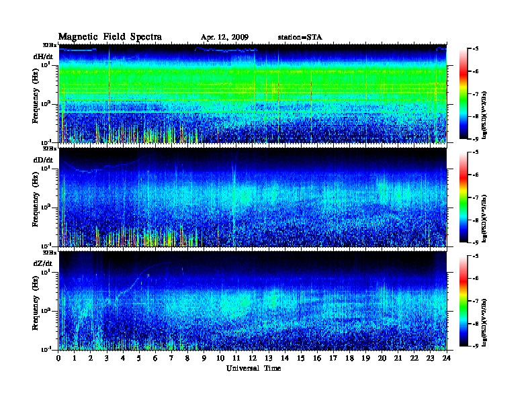Click the 'dZ/dt' panel label
Screen dimensions: 532x411
43,263
